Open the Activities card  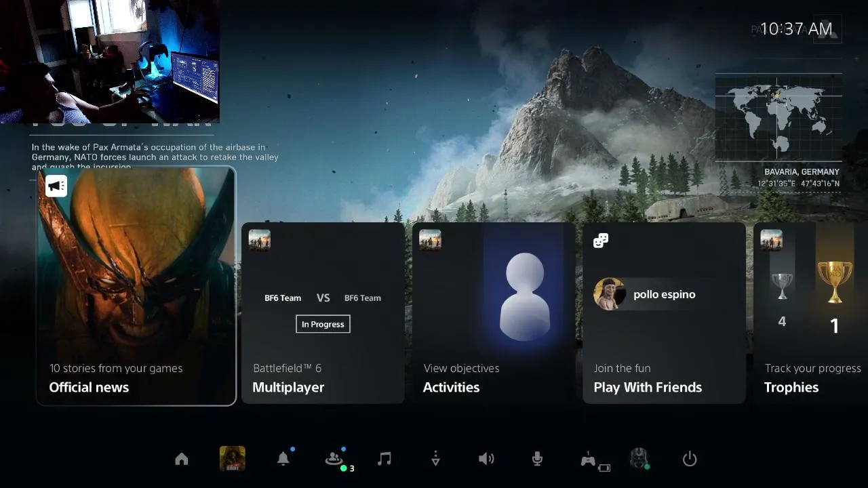tap(494, 313)
